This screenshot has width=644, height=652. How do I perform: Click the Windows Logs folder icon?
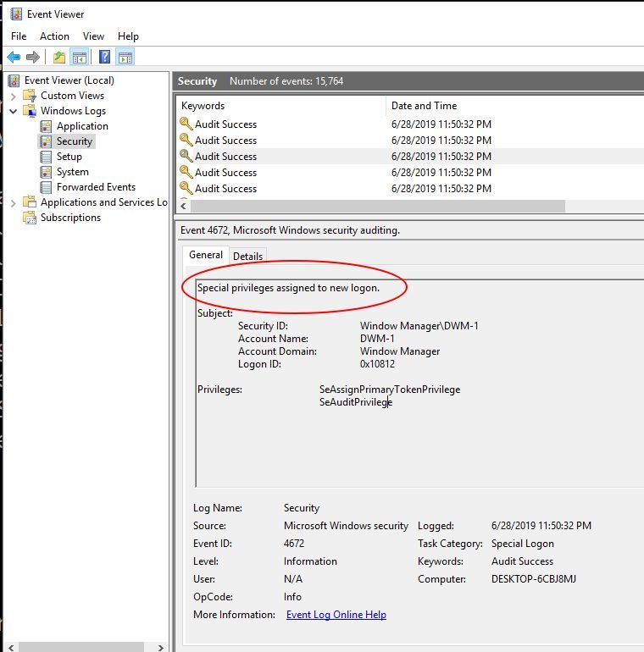pos(30,111)
